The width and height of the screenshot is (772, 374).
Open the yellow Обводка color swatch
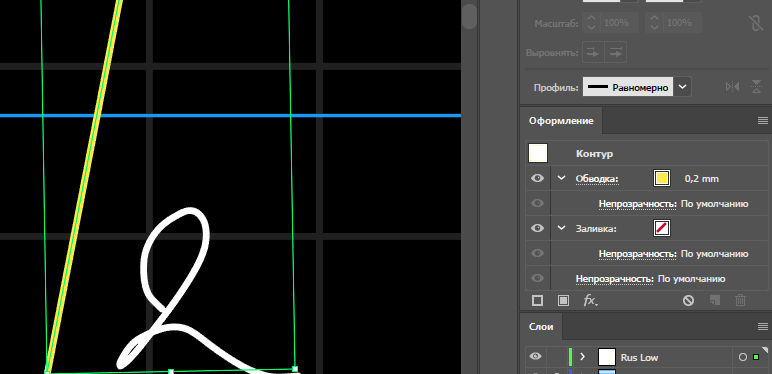[662, 178]
